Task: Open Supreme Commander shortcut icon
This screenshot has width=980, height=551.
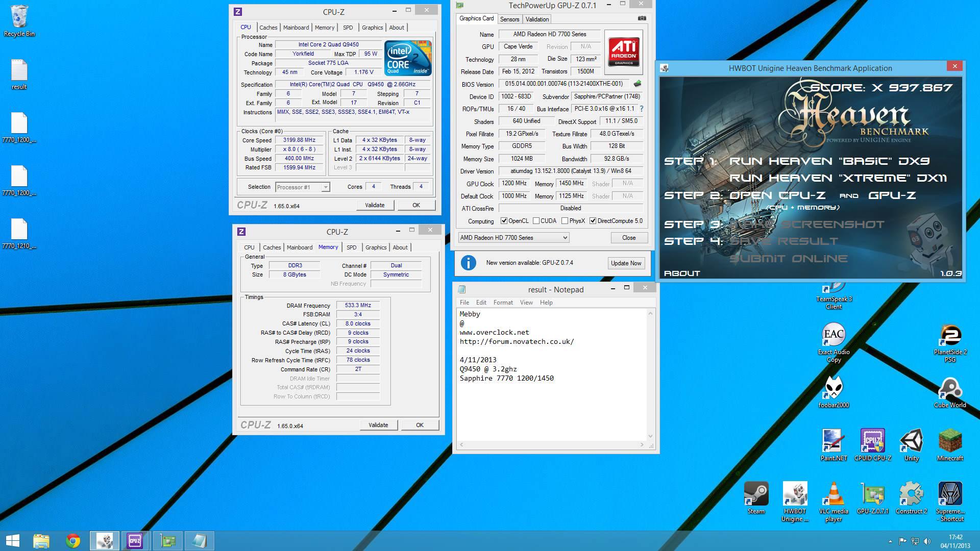Action: tap(950, 502)
